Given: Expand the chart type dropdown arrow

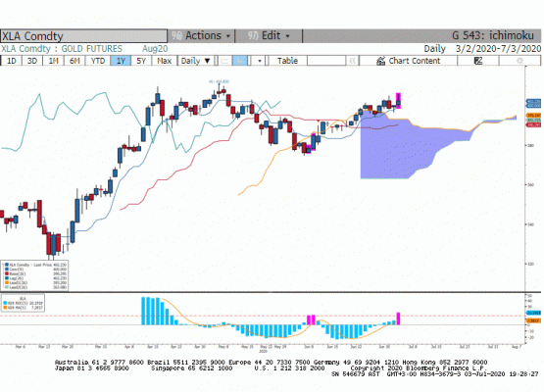Looking at the screenshot, I should (259, 61).
